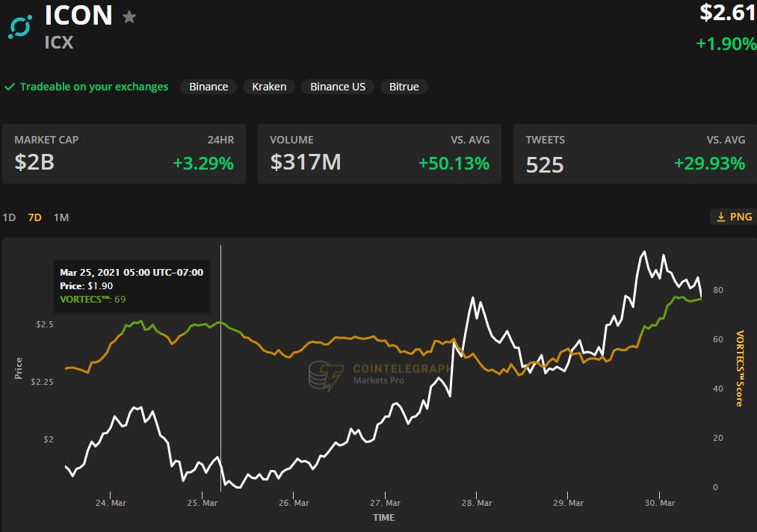The image size is (757, 532).
Task: Click the 29. Mar date tick label
Action: tap(568, 503)
